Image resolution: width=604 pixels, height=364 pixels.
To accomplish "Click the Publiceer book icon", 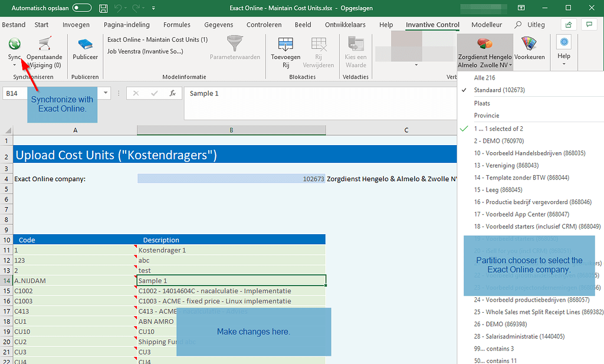I will (84, 44).
